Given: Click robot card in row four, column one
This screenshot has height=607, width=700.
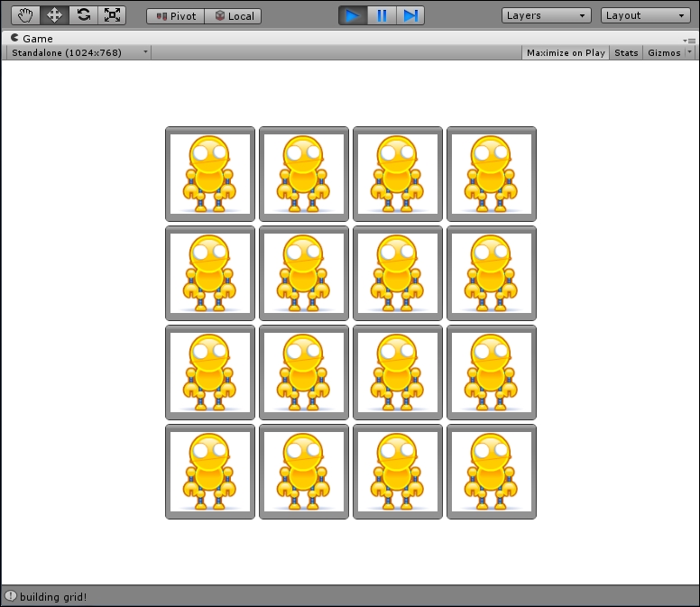Looking at the screenshot, I should 210,472.
